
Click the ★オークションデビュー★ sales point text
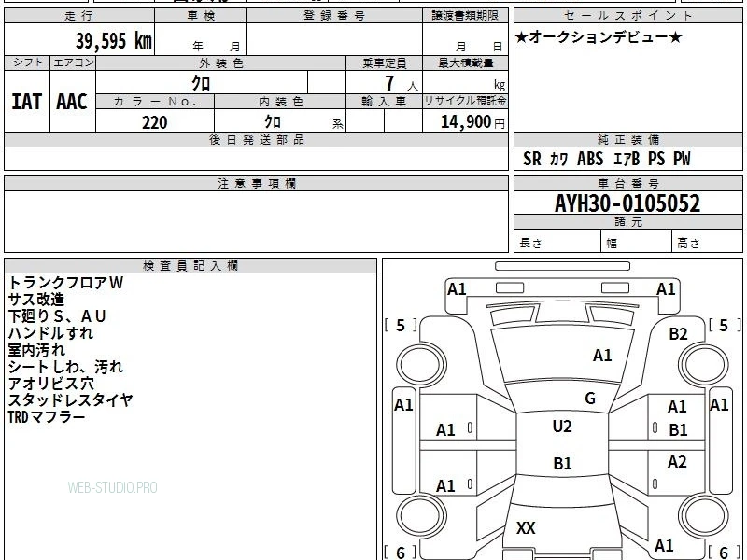599,37
